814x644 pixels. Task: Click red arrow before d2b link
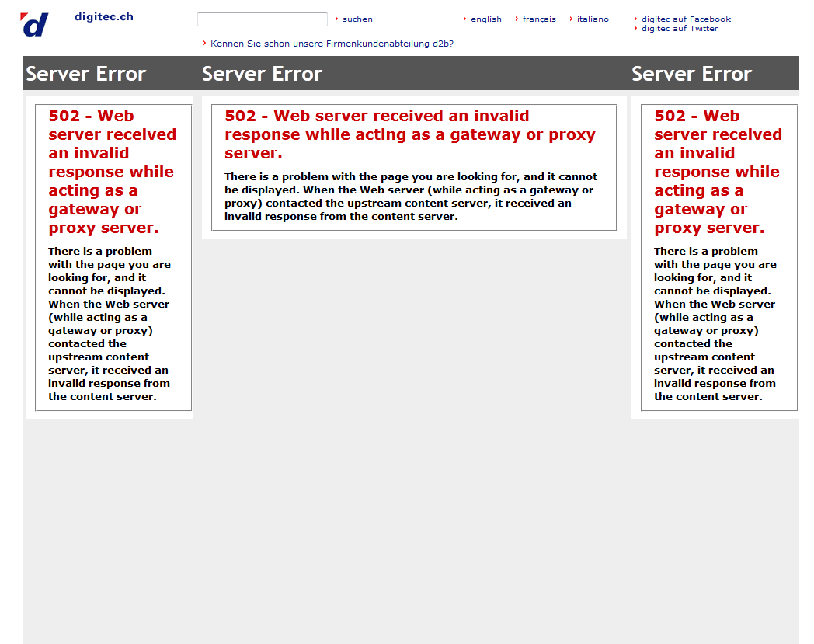(x=204, y=43)
